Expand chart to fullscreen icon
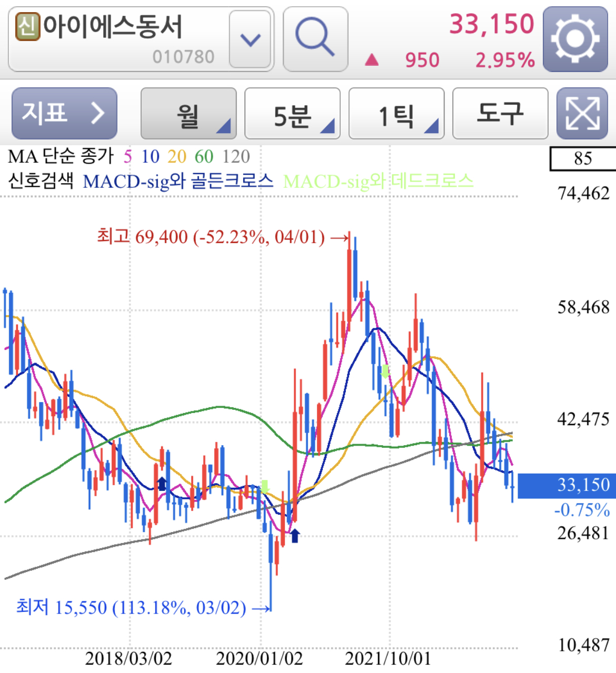 pyautogui.click(x=582, y=113)
